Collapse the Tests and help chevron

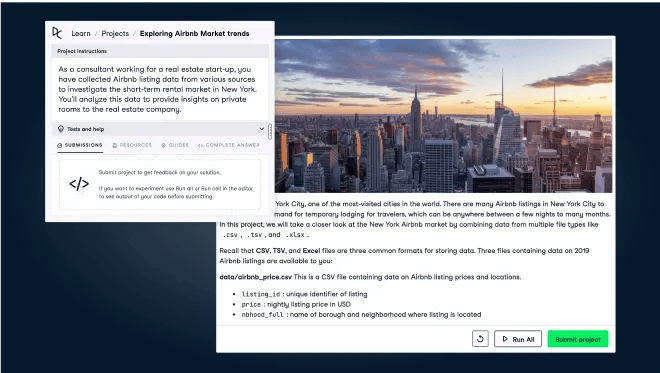pos(261,129)
